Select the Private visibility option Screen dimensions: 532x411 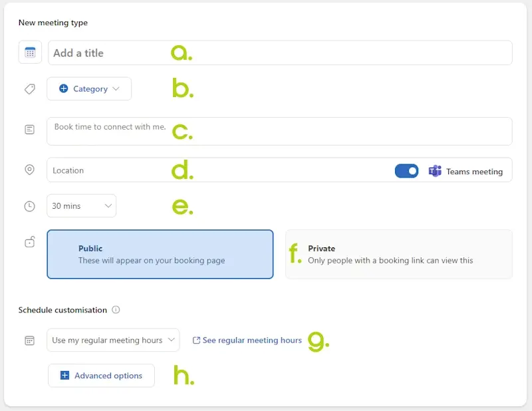398,254
